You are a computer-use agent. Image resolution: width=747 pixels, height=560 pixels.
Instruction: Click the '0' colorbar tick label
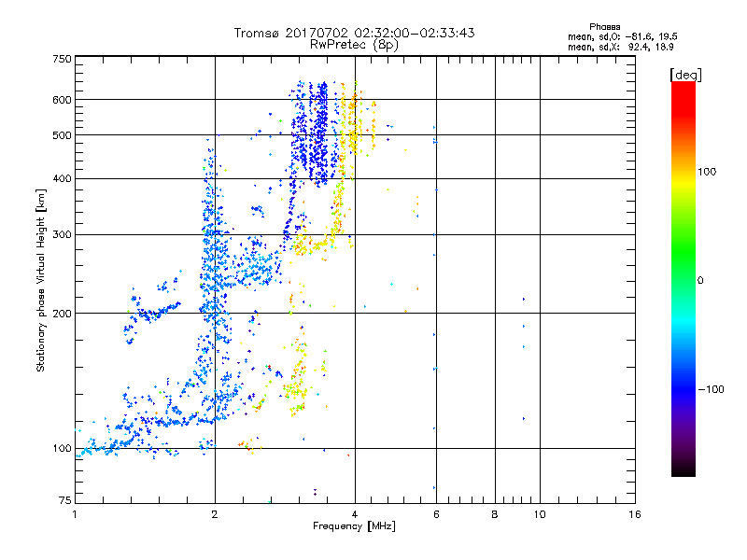pos(700,280)
